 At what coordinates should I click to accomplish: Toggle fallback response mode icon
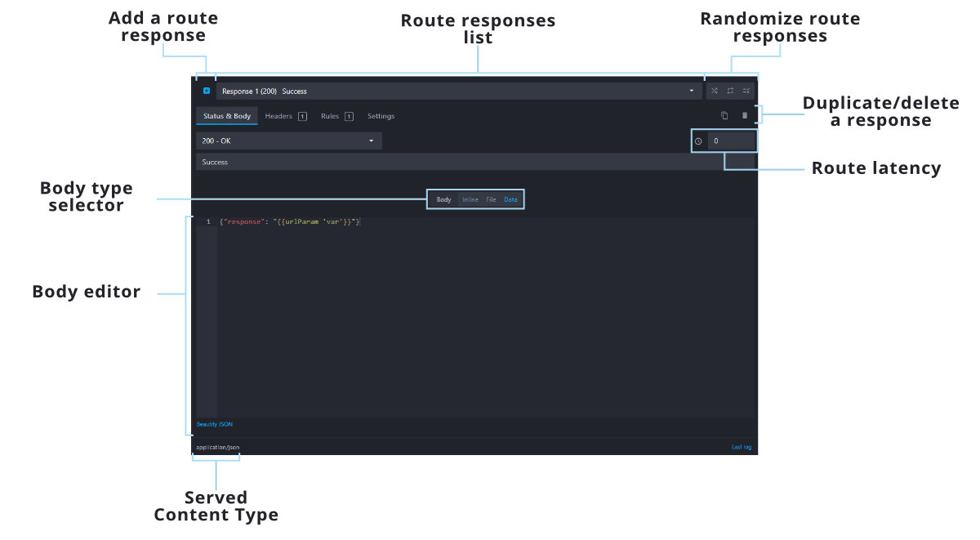coord(746,91)
